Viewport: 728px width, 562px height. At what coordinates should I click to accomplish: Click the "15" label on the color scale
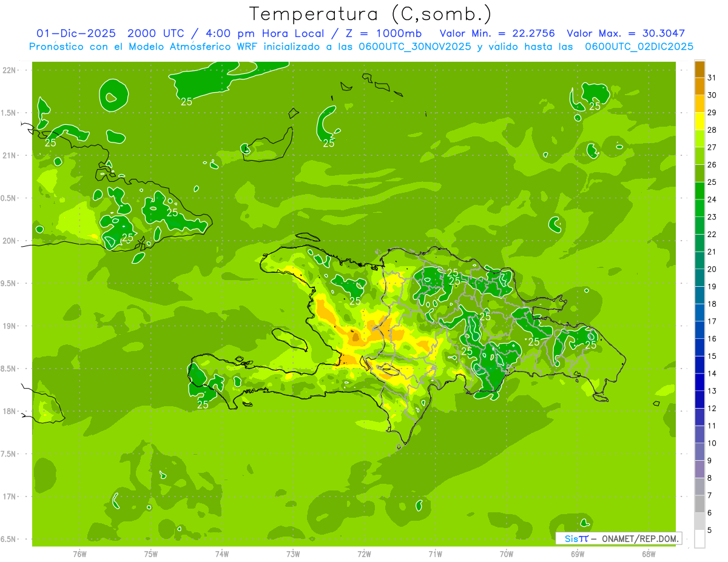coord(712,356)
